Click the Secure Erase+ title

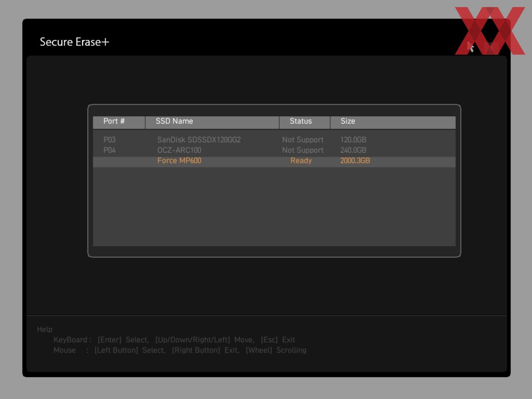(75, 42)
